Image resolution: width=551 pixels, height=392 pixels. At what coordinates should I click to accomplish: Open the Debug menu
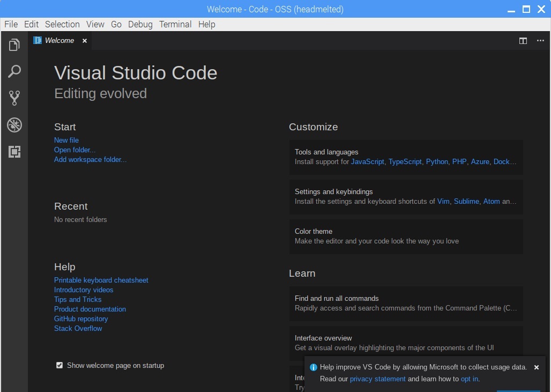[x=140, y=24]
